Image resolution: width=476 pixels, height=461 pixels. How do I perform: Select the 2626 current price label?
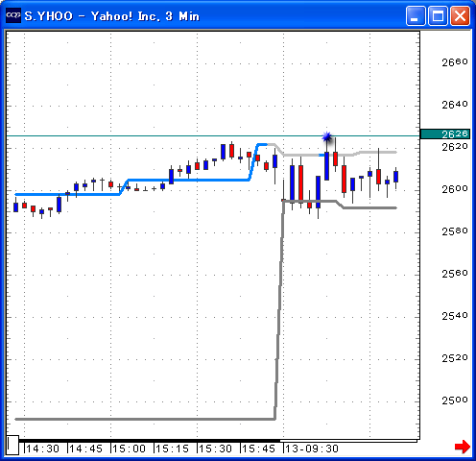tap(445, 133)
